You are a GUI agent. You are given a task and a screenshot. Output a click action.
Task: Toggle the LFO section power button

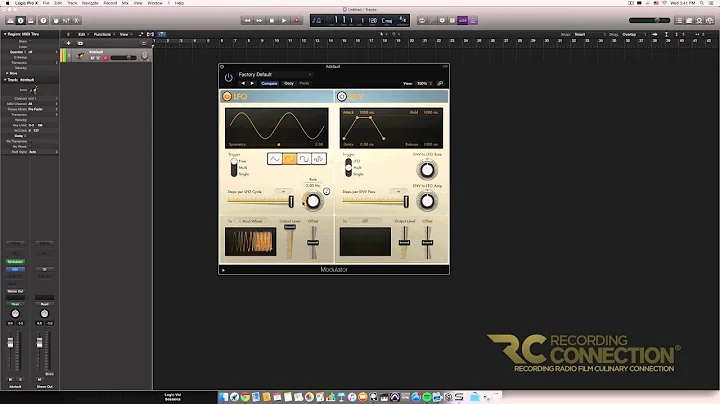[x=227, y=96]
